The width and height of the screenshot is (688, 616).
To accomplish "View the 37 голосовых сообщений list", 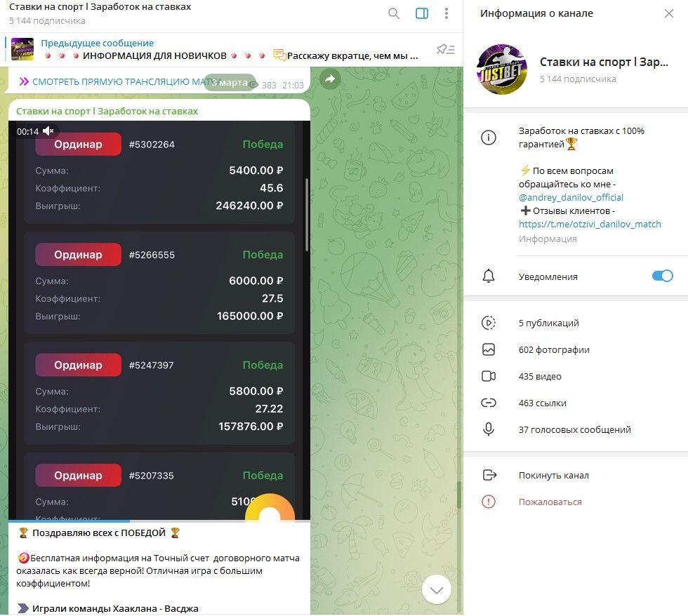I will coord(576,429).
